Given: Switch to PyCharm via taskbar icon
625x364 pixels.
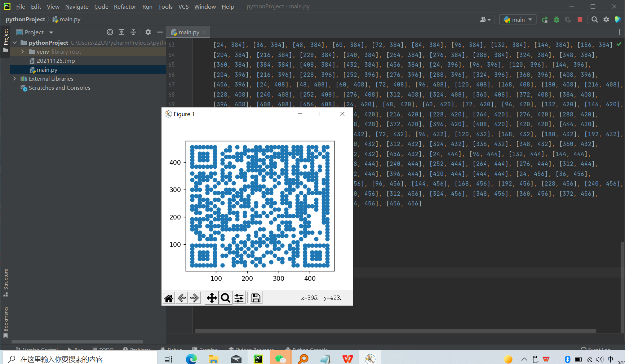Looking at the screenshot, I should click(x=258, y=359).
